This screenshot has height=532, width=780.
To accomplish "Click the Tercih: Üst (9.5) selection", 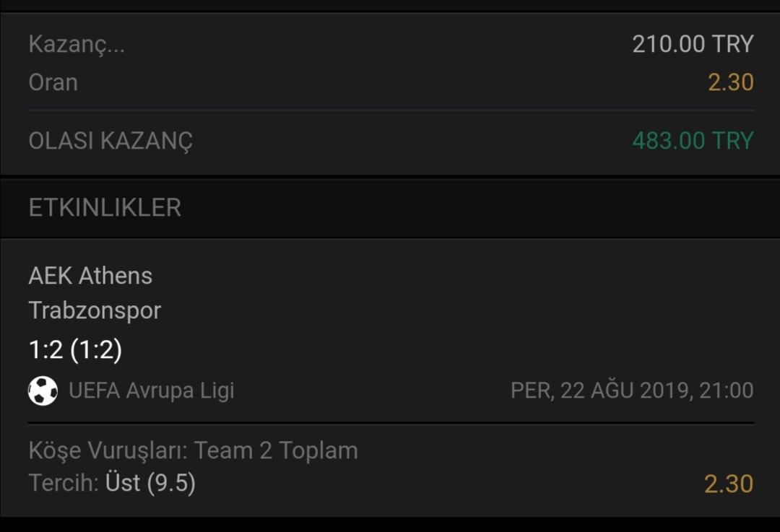I will pyautogui.click(x=112, y=483).
